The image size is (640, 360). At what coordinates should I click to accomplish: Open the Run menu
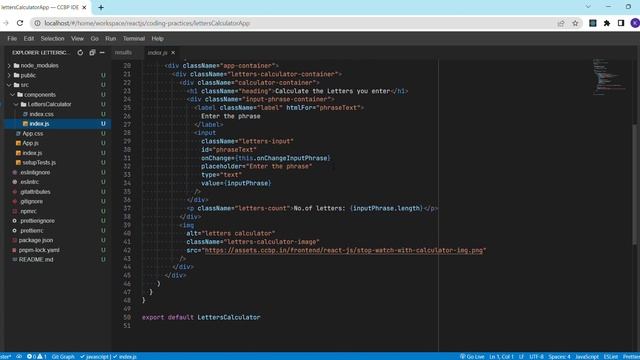pyautogui.click(x=111, y=38)
